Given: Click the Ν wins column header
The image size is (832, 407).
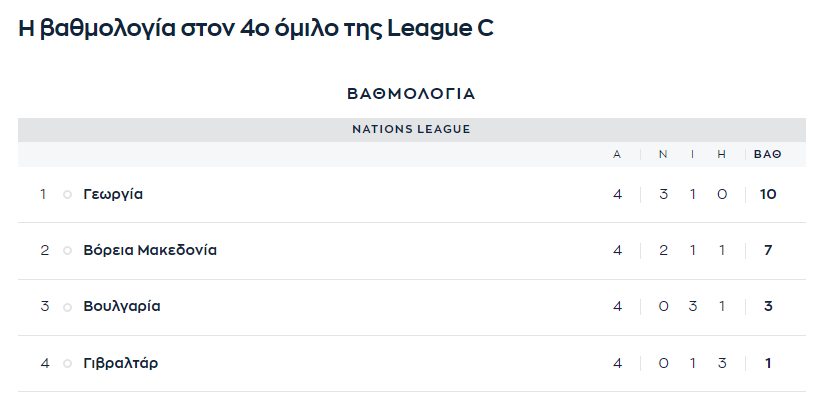Looking at the screenshot, I should click(663, 154).
